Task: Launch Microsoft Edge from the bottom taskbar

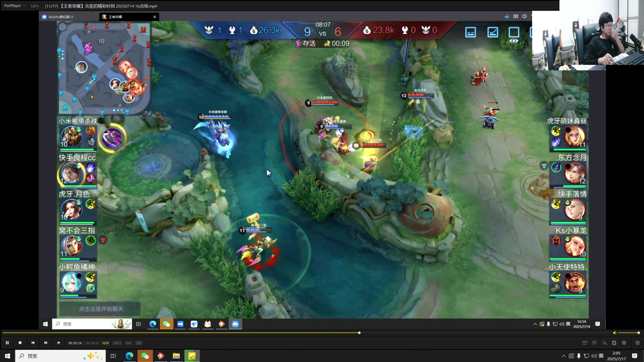Action: tap(129, 356)
